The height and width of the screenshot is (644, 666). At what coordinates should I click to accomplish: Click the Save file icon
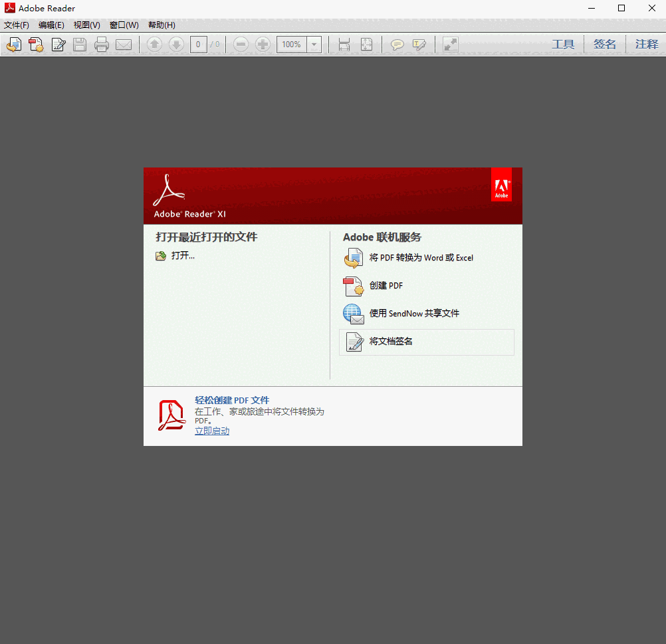80,45
